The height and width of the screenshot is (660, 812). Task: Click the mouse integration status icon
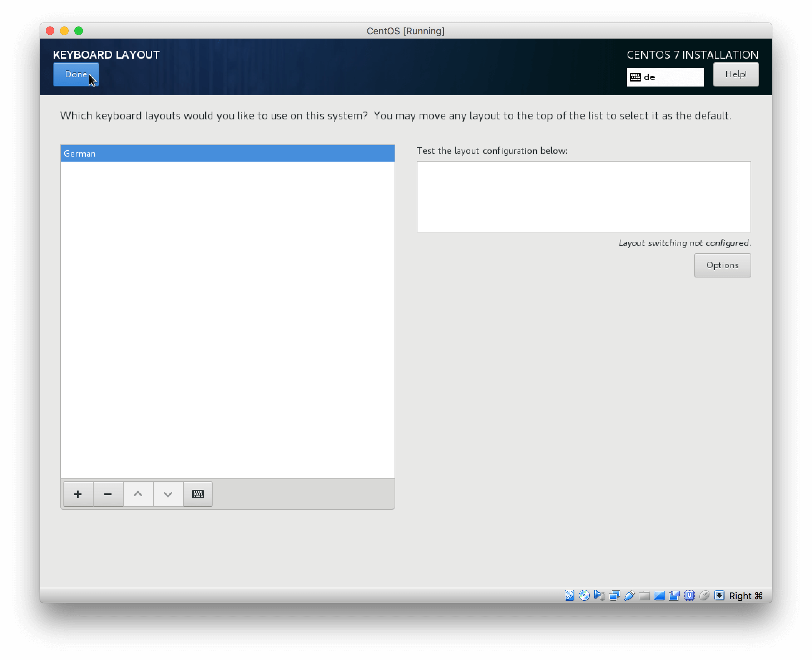click(704, 595)
